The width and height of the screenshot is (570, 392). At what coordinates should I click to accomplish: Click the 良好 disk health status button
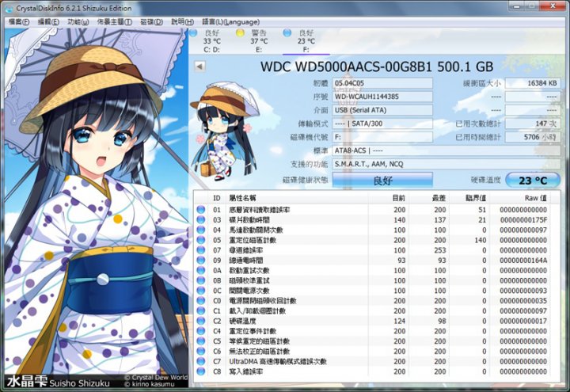click(382, 181)
